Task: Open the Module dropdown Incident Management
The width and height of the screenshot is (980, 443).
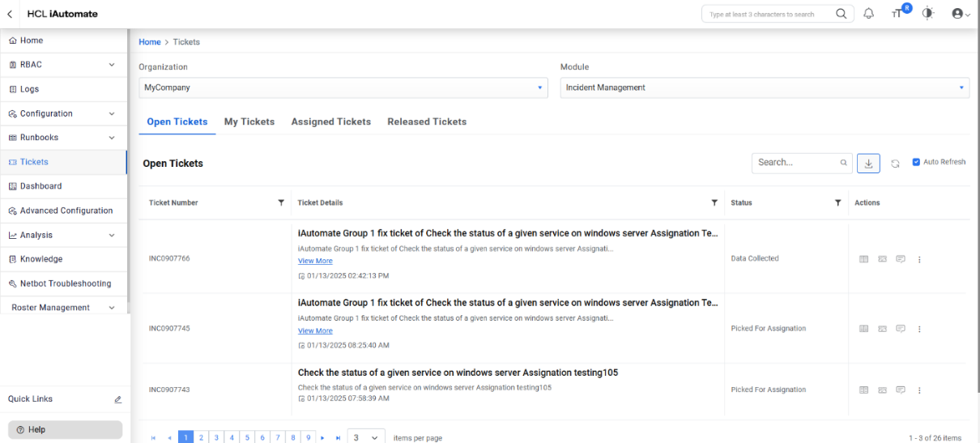Action: [x=765, y=87]
